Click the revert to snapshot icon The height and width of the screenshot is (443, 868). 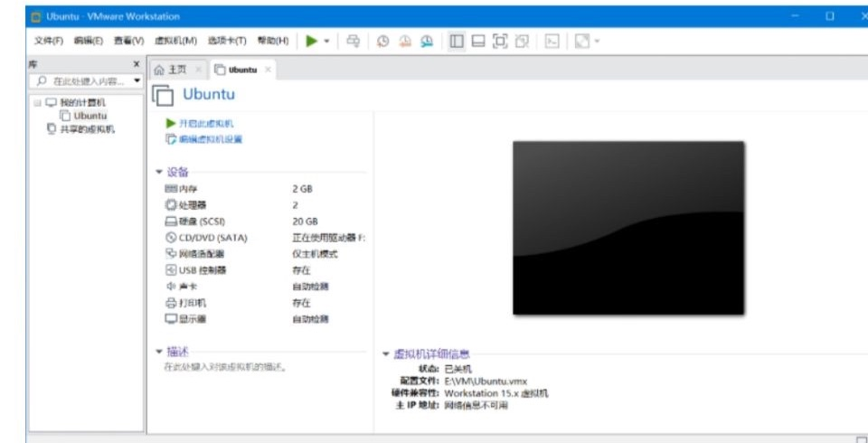pos(405,41)
